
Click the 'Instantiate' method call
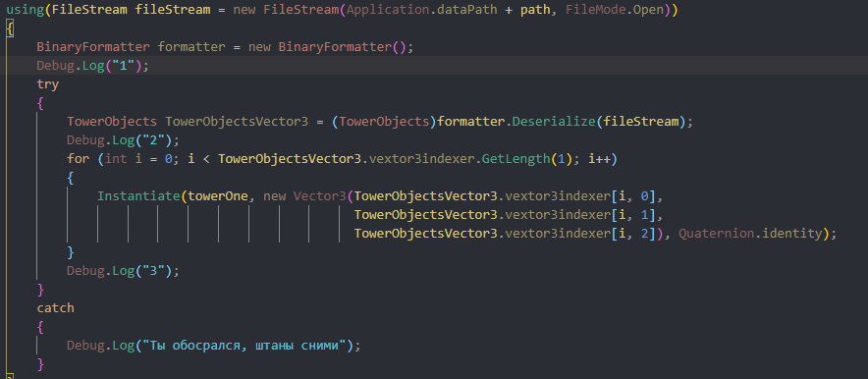(x=138, y=196)
